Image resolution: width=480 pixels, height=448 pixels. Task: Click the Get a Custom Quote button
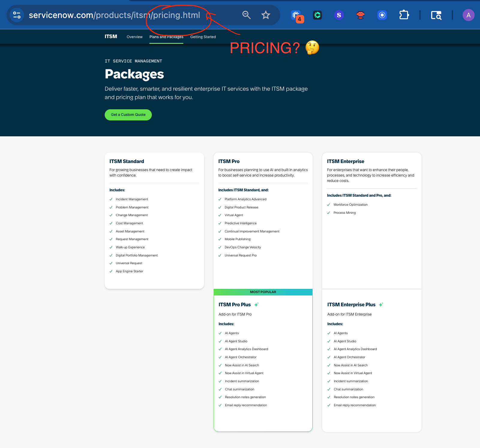128,115
